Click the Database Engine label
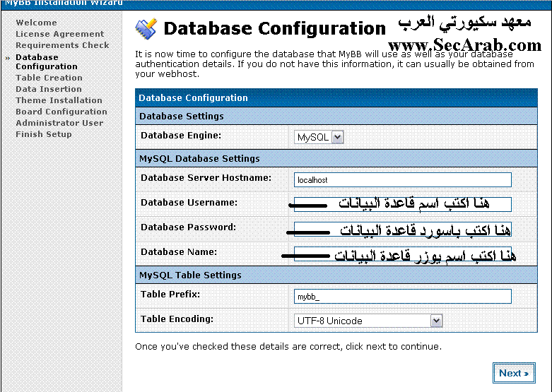The height and width of the screenshot is (392, 552). (x=181, y=135)
